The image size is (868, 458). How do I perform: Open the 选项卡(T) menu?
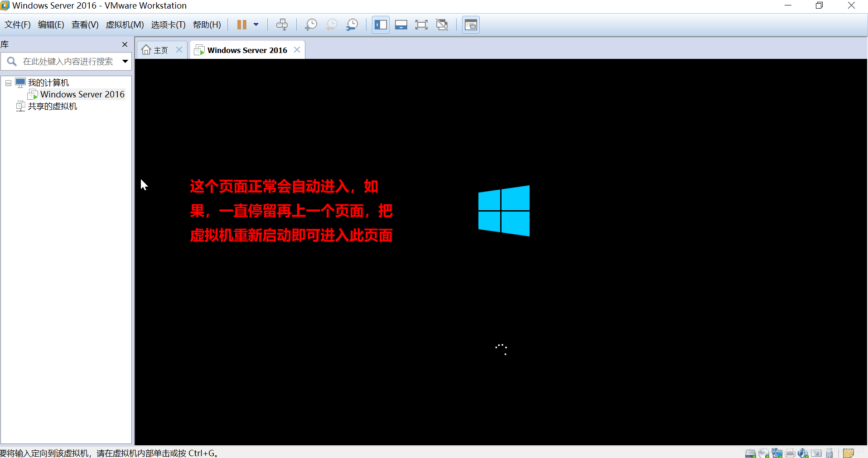click(x=169, y=24)
